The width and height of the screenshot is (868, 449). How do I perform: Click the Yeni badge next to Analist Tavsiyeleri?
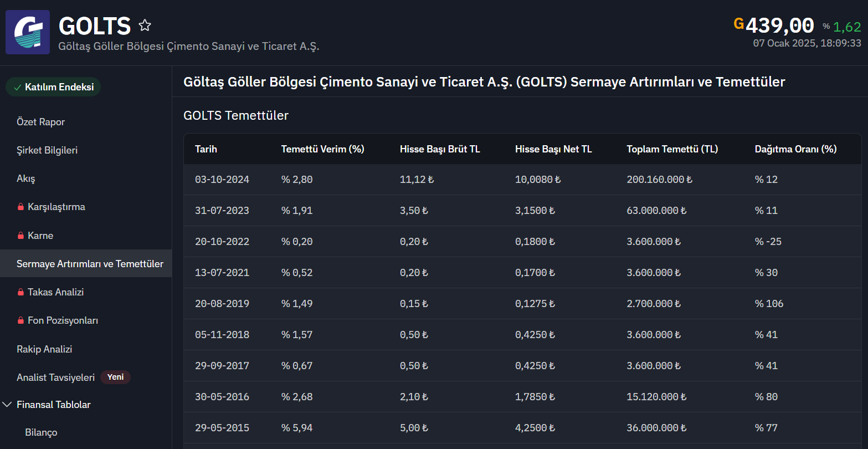pyautogui.click(x=115, y=377)
